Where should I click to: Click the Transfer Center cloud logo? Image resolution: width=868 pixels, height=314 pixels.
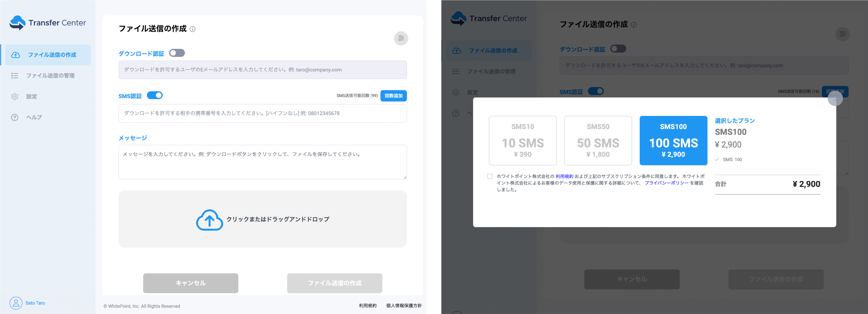(x=18, y=22)
